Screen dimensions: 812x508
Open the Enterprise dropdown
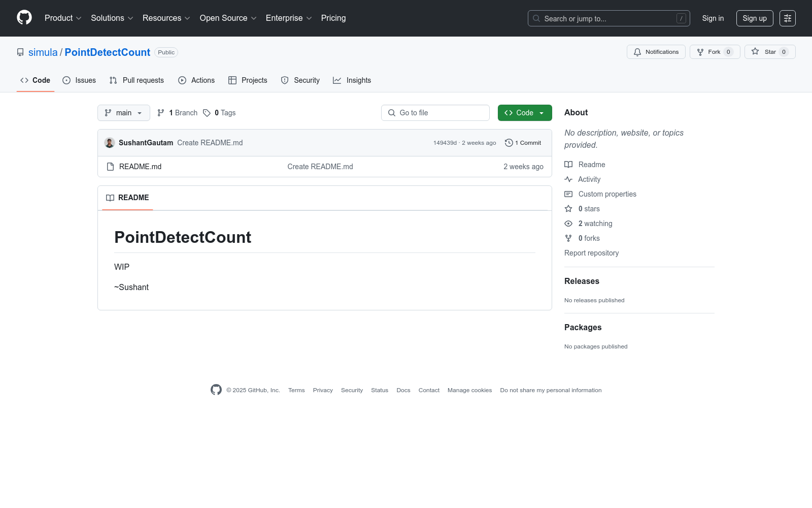289,18
